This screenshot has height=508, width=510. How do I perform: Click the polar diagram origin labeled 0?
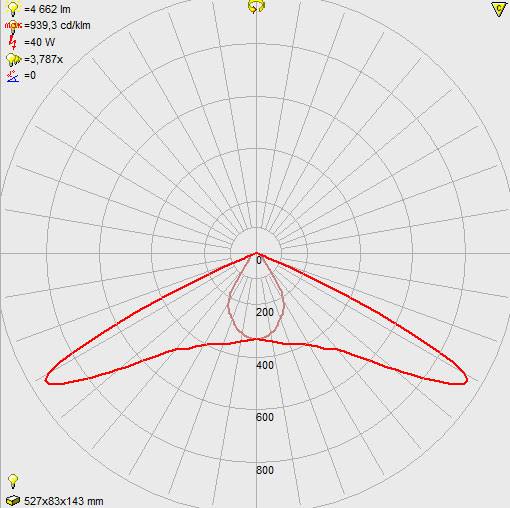point(259,260)
